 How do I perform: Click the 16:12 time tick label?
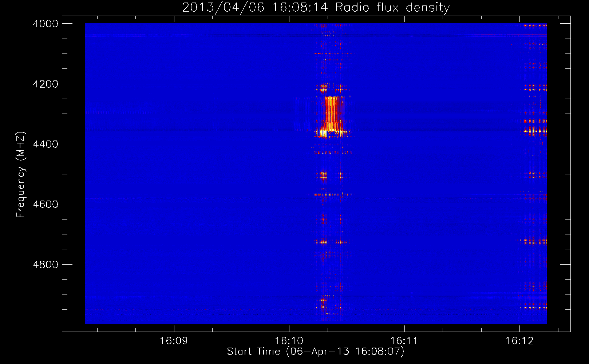coord(519,341)
